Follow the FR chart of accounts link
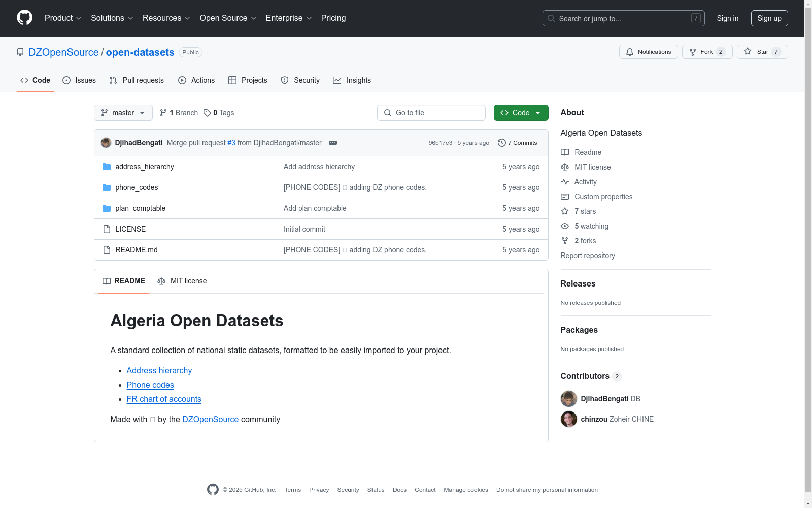The image size is (812, 508). 164,399
